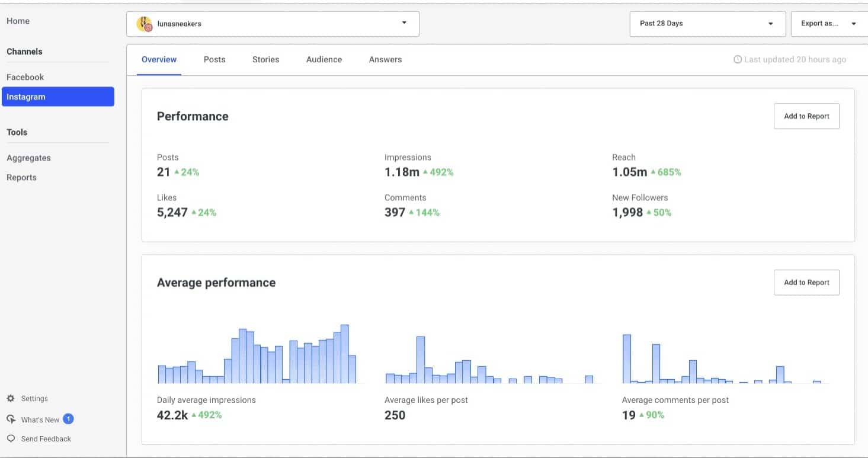This screenshot has width=868, height=458.
Task: Add the Performance section to Report
Action: point(806,116)
